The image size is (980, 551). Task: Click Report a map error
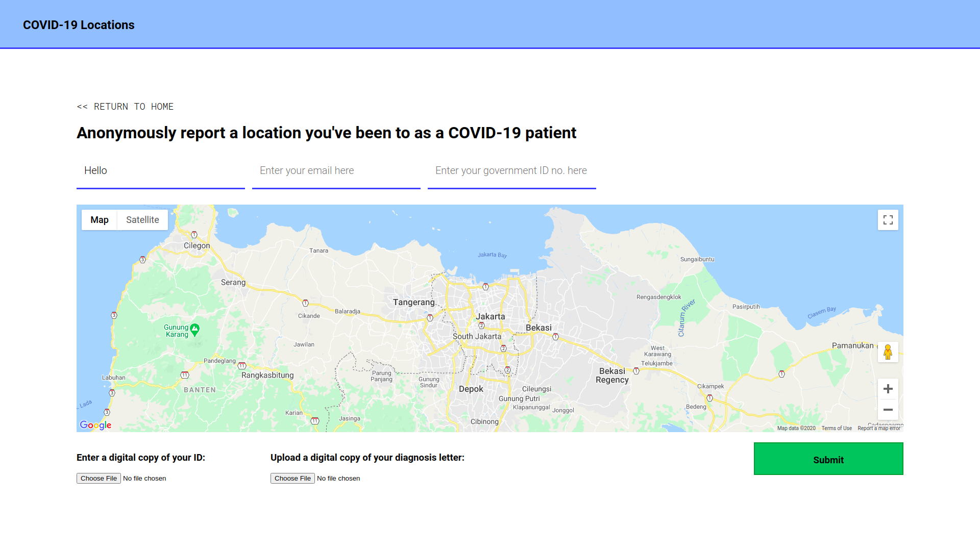pyautogui.click(x=879, y=428)
